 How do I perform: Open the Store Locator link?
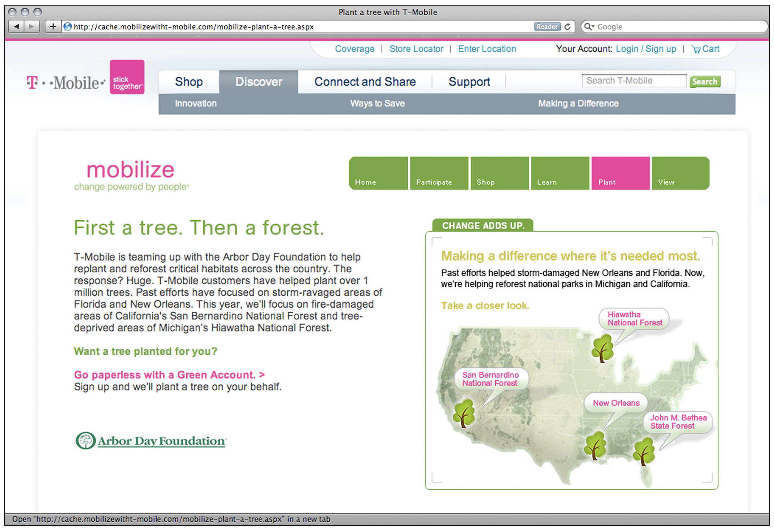(416, 49)
